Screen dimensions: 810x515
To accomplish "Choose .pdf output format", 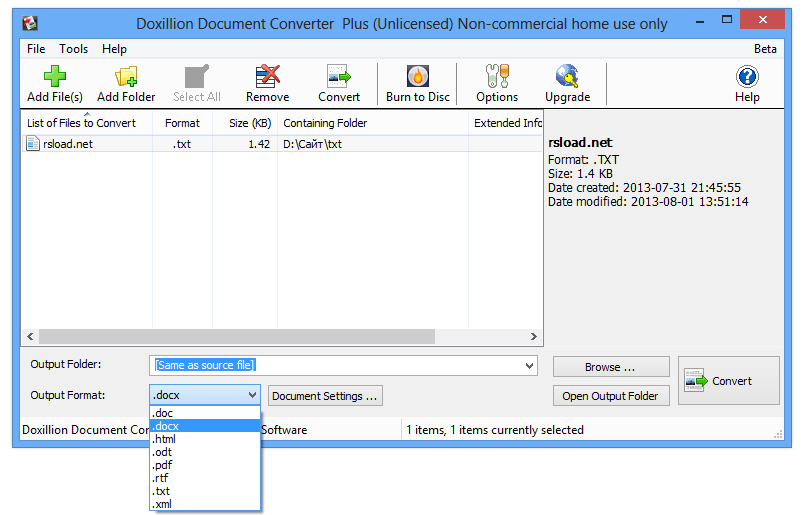I will [x=205, y=465].
